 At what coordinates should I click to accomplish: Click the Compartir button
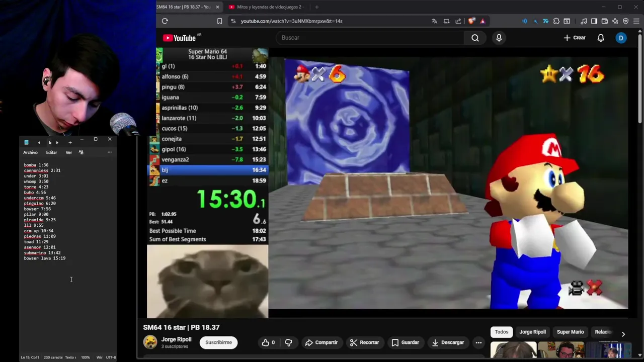pyautogui.click(x=321, y=342)
